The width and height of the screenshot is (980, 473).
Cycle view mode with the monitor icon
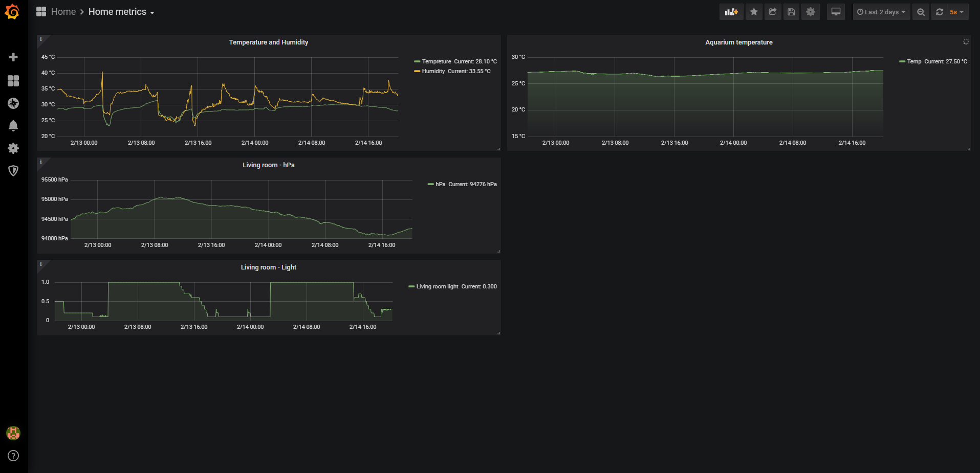tap(836, 12)
